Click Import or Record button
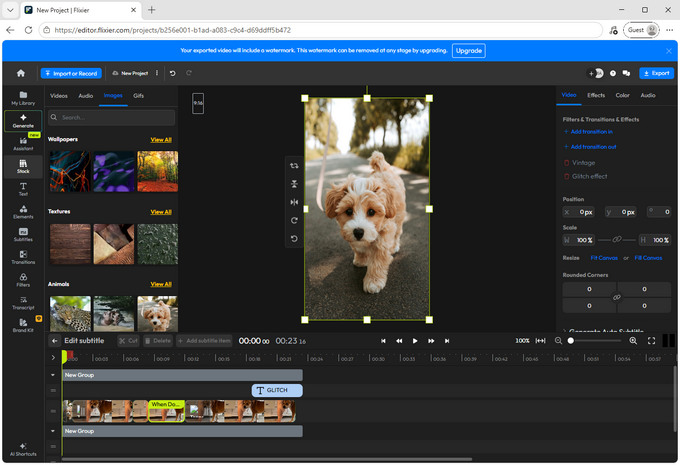 pos(71,73)
